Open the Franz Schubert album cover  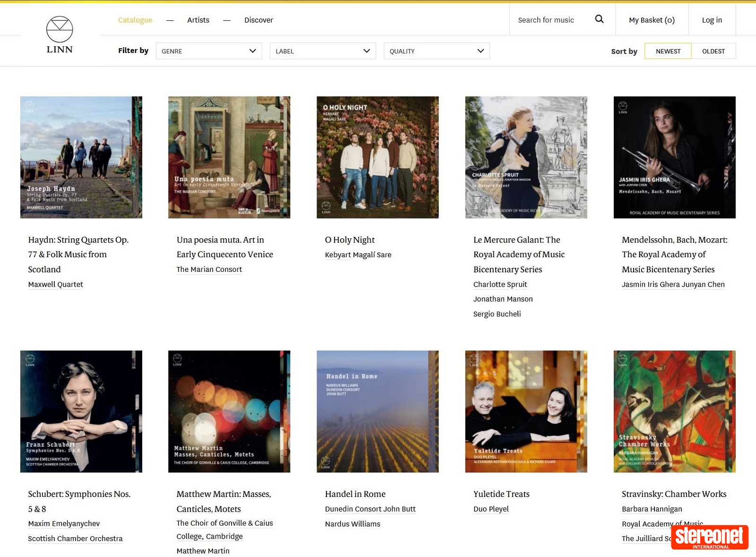(x=81, y=411)
